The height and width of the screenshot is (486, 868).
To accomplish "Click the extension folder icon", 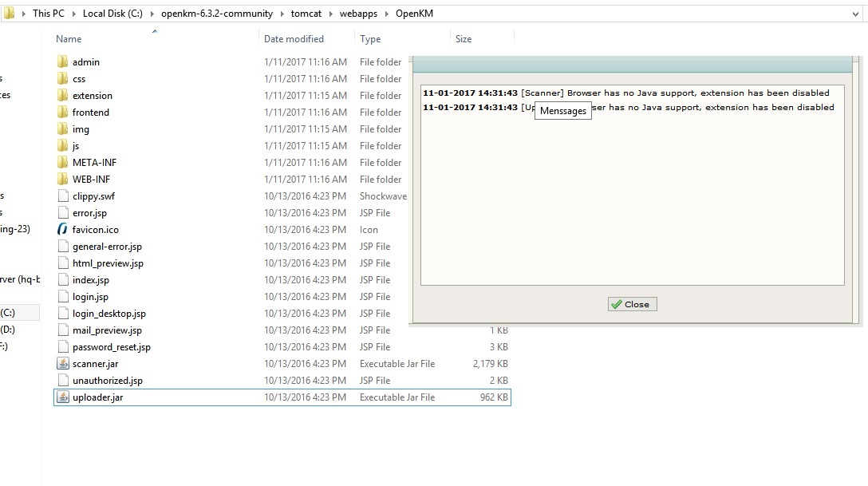I will (63, 96).
